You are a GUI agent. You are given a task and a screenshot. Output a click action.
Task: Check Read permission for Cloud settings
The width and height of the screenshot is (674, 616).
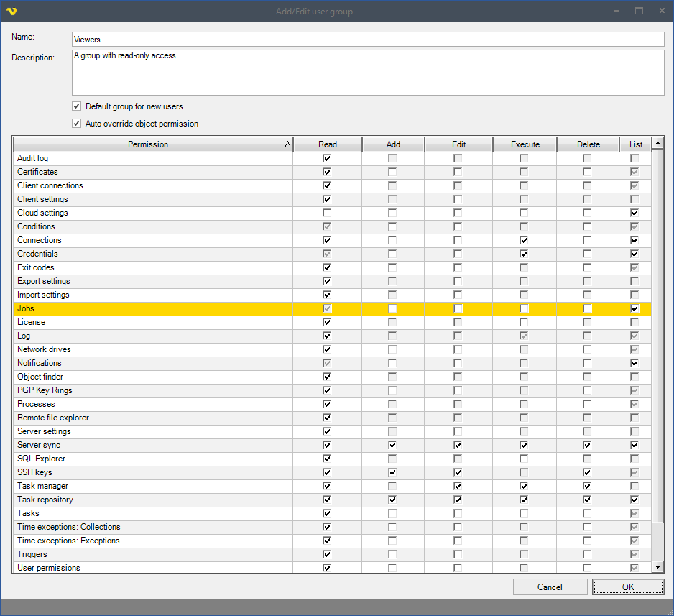click(x=327, y=213)
